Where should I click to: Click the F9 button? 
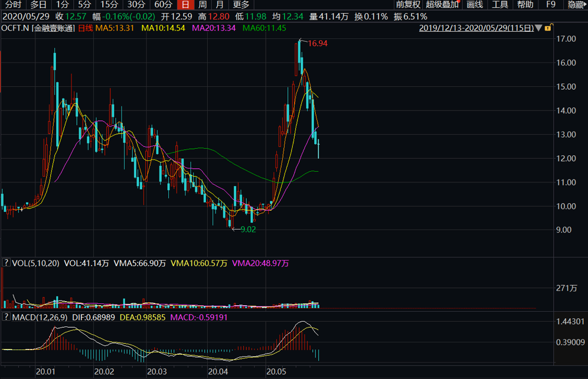(551, 5)
